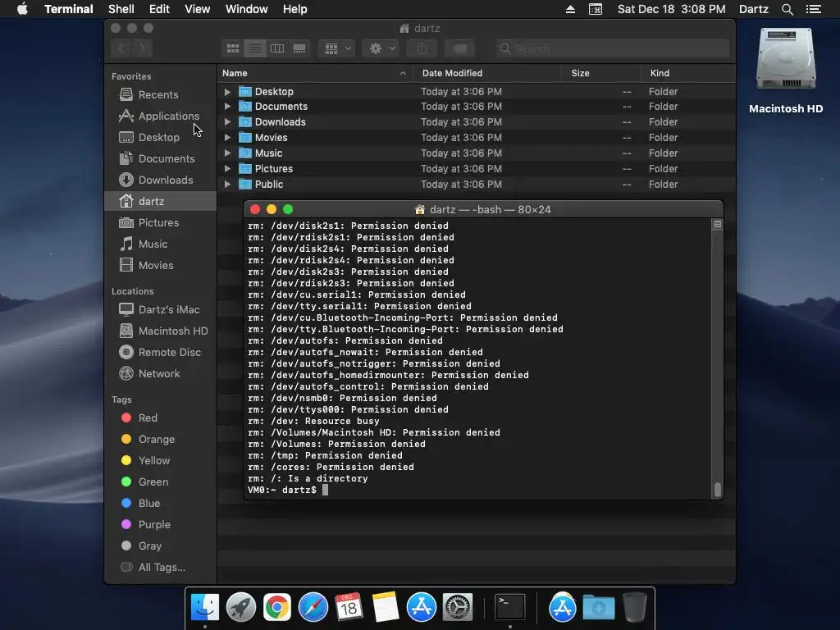Select Recents in the Finder sidebar
840x630 pixels.
pyautogui.click(x=160, y=95)
